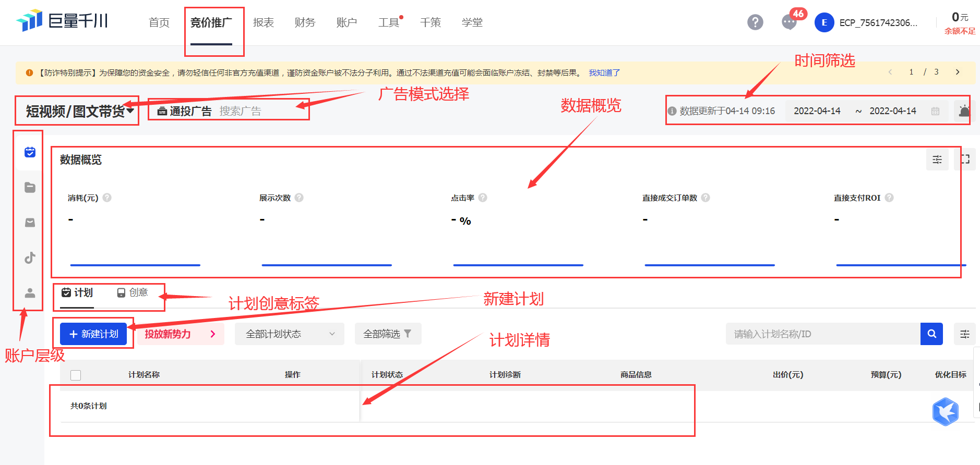Show help for 点击率 metric
The width and height of the screenshot is (980, 465).
click(483, 198)
